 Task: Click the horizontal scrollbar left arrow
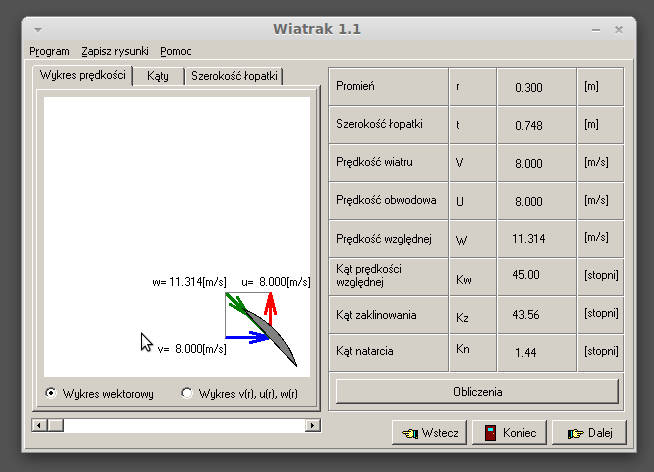click(x=41, y=425)
